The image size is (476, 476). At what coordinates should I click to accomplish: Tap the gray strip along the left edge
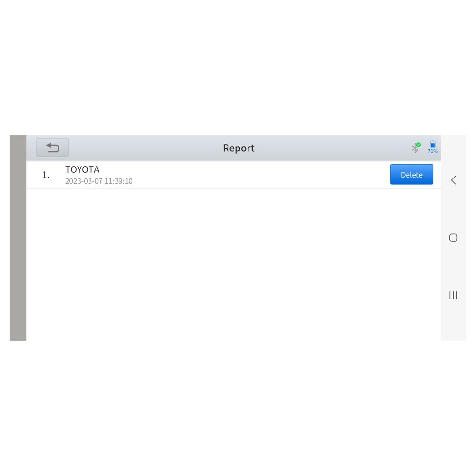tap(18, 238)
